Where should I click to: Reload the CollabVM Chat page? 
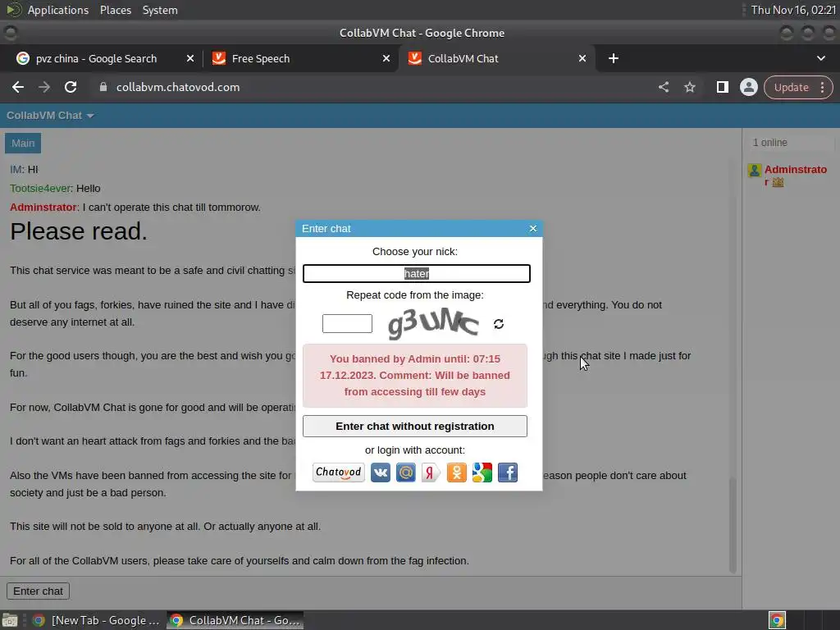[x=71, y=87]
